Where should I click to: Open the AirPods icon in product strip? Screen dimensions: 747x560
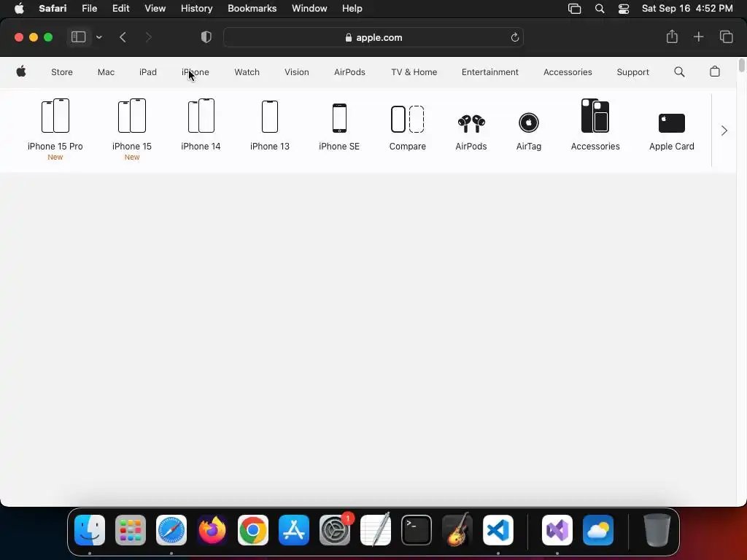471,124
